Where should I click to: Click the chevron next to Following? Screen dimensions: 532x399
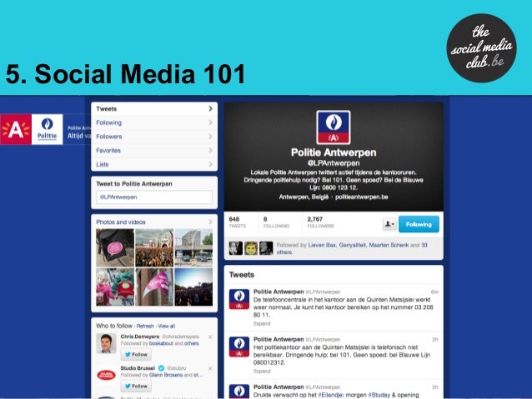coord(210,122)
